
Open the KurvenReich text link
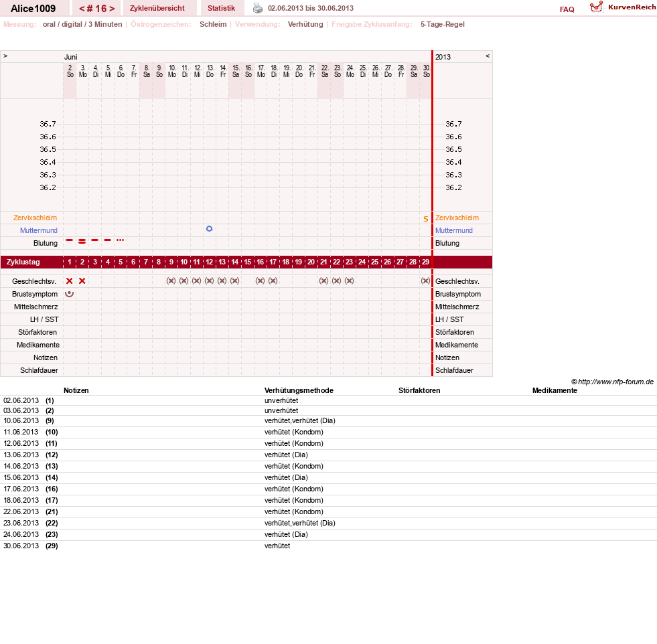click(632, 7)
